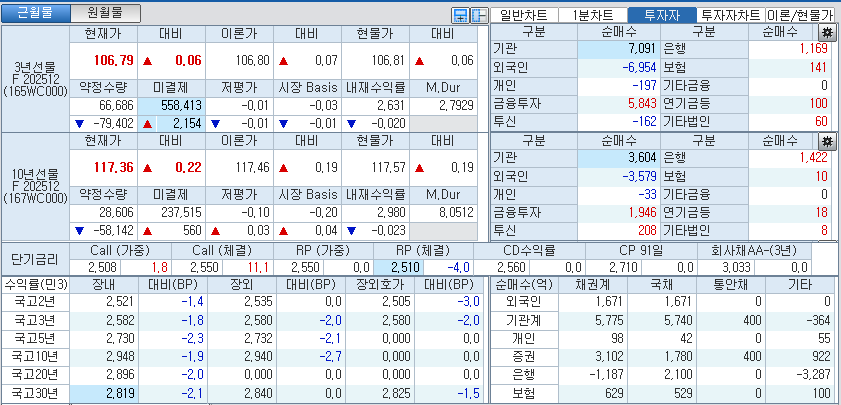841x405 pixels.
Task: Open the 이론/현물가 tab
Action: tap(800, 16)
